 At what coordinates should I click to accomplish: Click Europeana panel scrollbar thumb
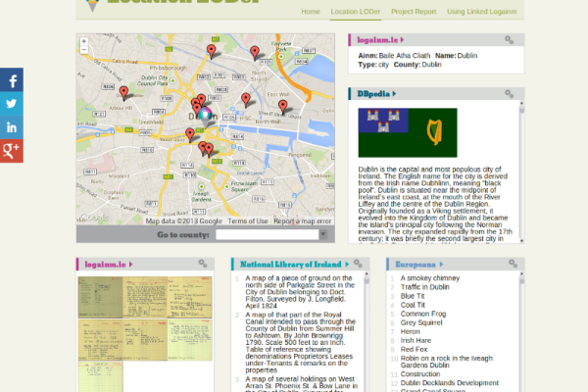tap(521, 280)
